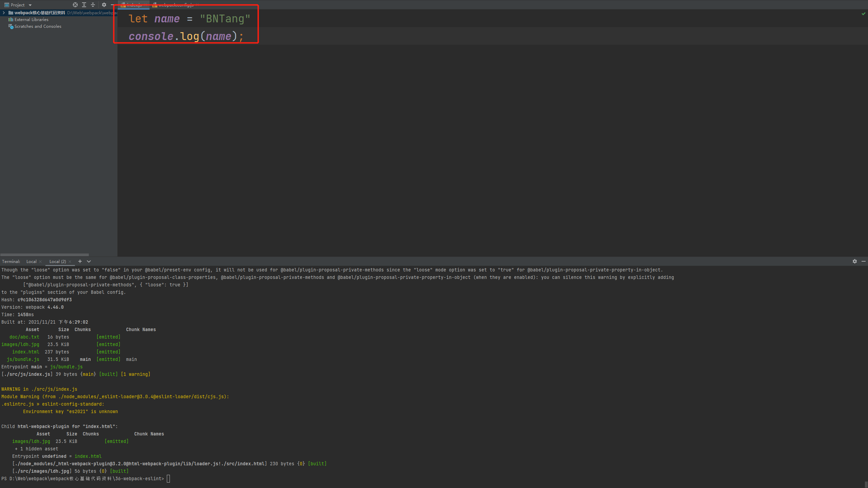
Task: Switch to webpack.config.js editor tab
Action: (x=176, y=5)
